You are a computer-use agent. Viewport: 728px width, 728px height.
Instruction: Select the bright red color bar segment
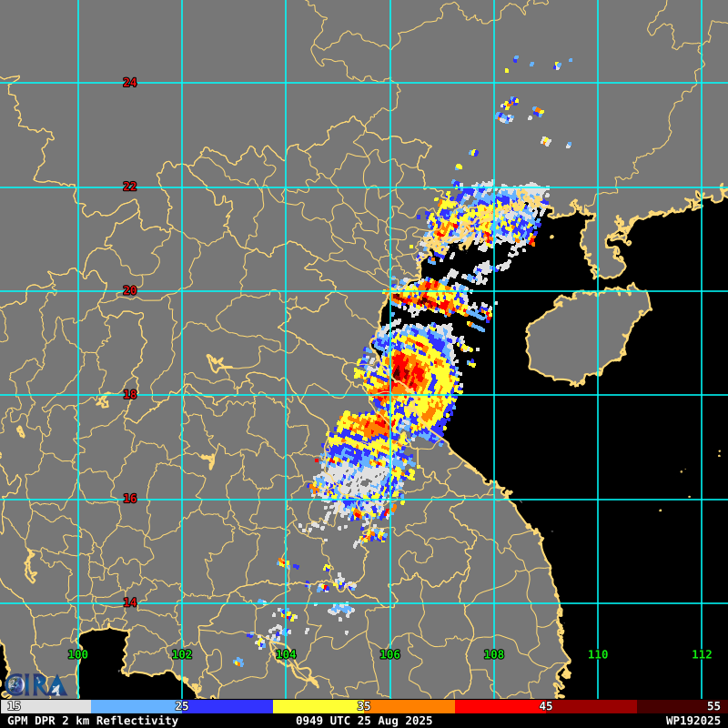(x=500, y=707)
